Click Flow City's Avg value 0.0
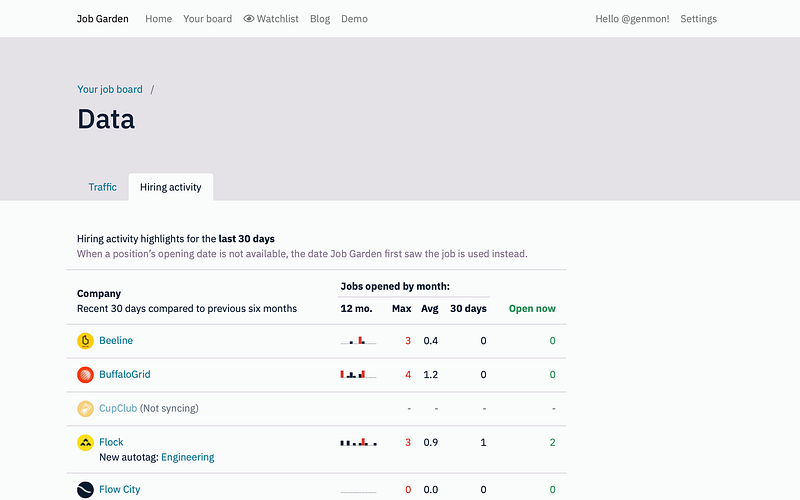The width and height of the screenshot is (800, 500). tap(431, 490)
